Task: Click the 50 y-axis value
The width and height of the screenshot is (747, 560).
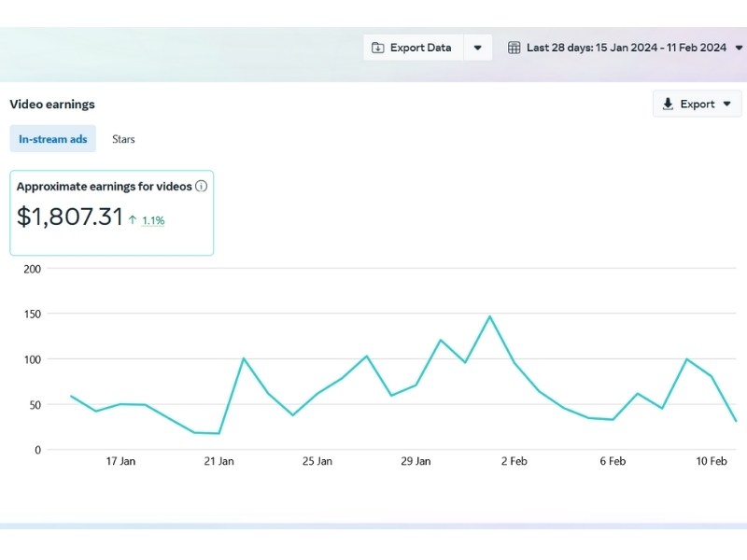Action: pos(35,405)
